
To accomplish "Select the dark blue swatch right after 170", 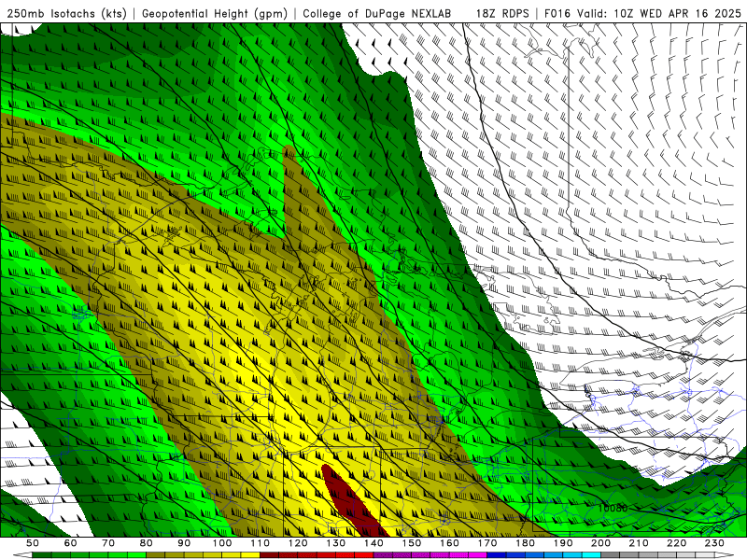I will coord(497,555).
